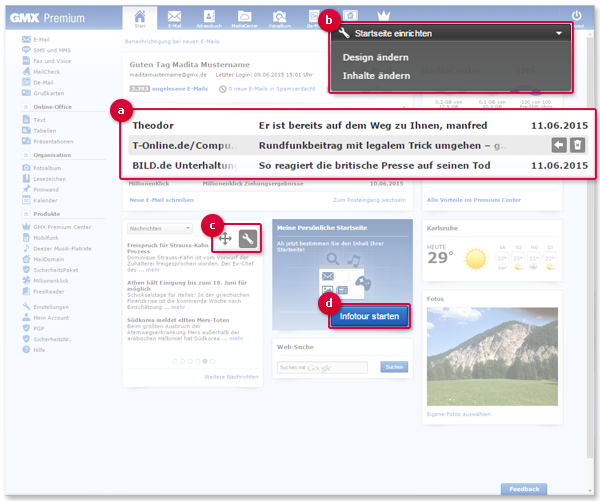Click Benachrichtigung bei neuen E-Mails link

point(172,41)
